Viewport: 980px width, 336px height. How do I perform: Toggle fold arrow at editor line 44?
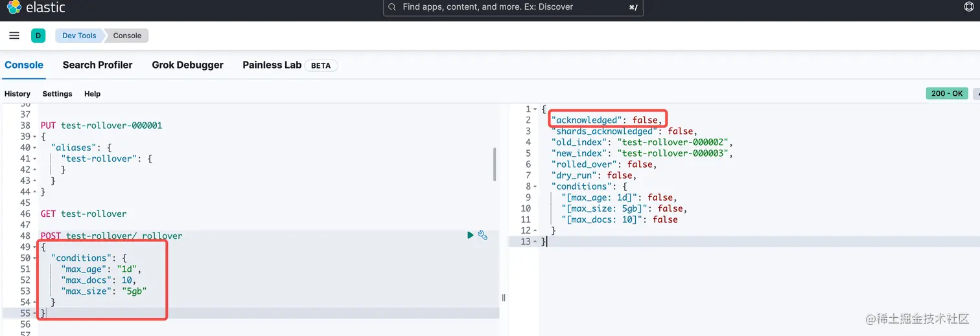[34, 192]
